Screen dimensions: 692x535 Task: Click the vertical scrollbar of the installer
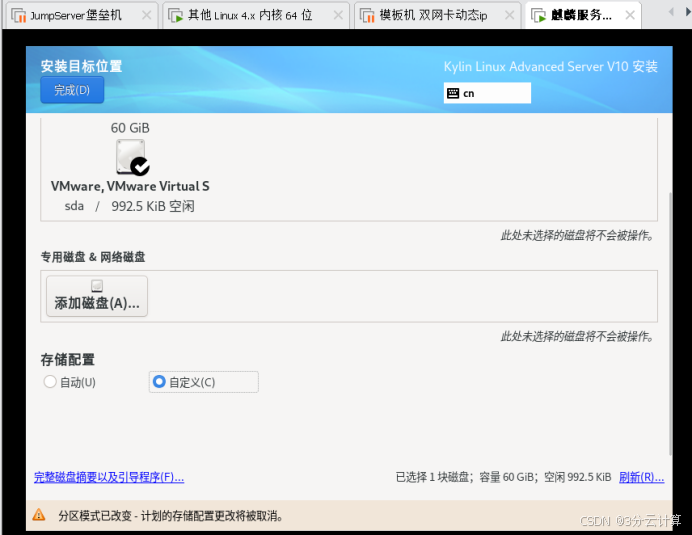670,324
